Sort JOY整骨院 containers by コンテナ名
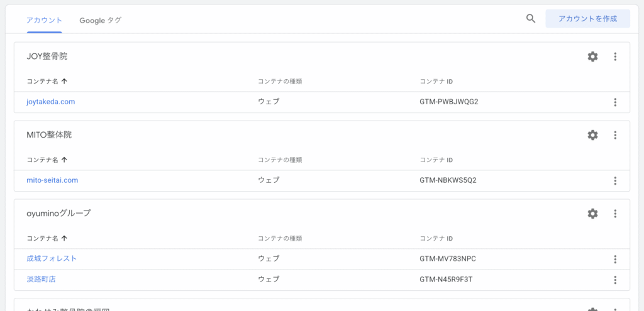Viewport: 644px width, 311px height. coord(47,82)
